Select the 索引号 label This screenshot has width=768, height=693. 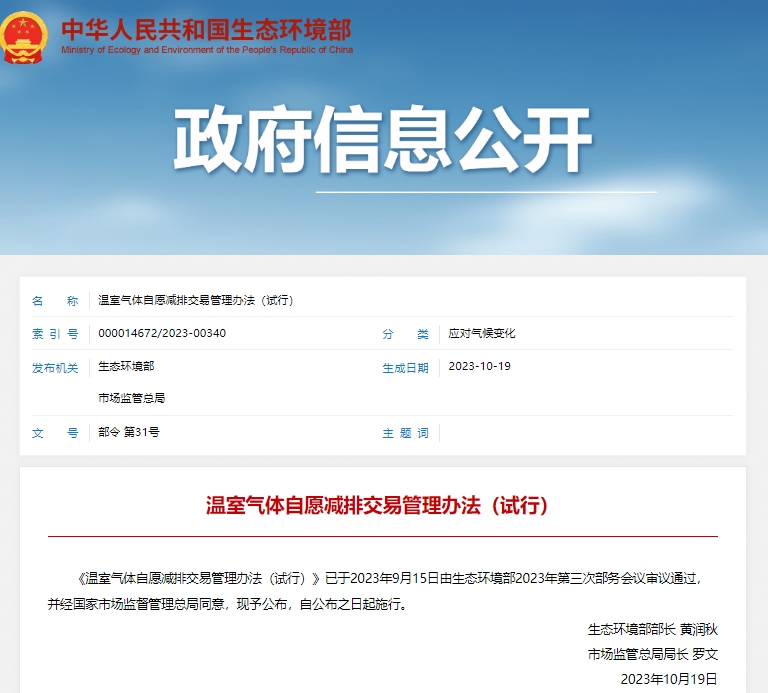(55, 334)
